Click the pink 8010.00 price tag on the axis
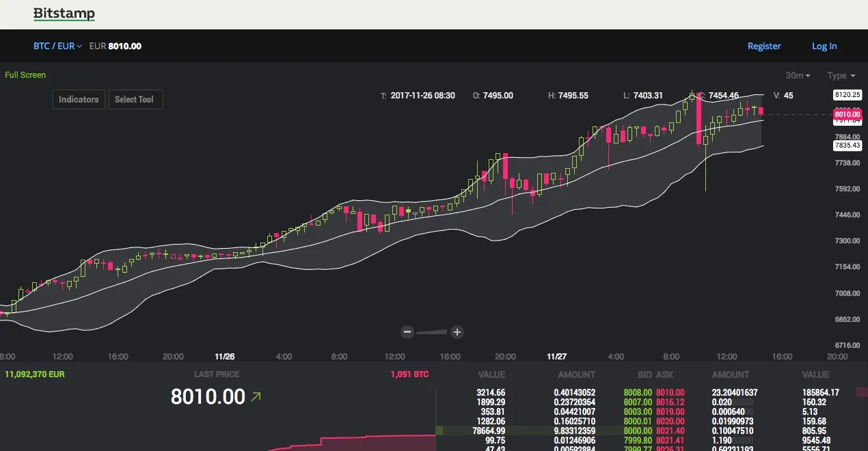Screen dimensions: 868x451 click(x=847, y=115)
